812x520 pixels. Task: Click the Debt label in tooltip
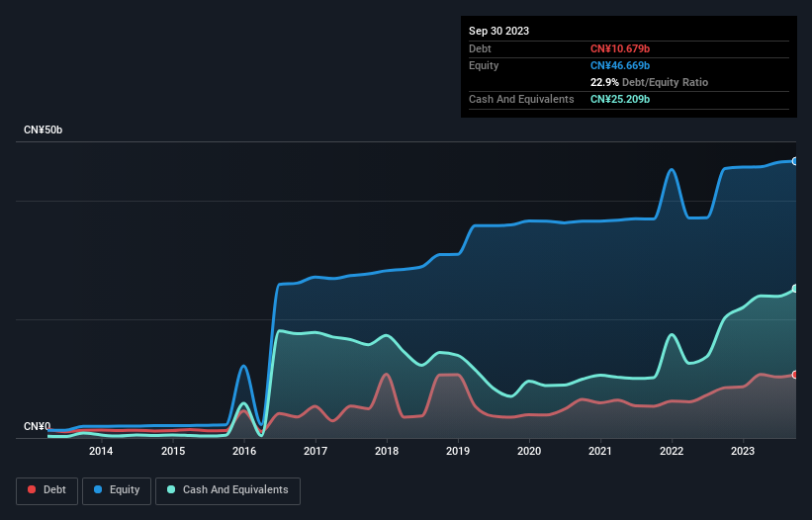(x=480, y=48)
